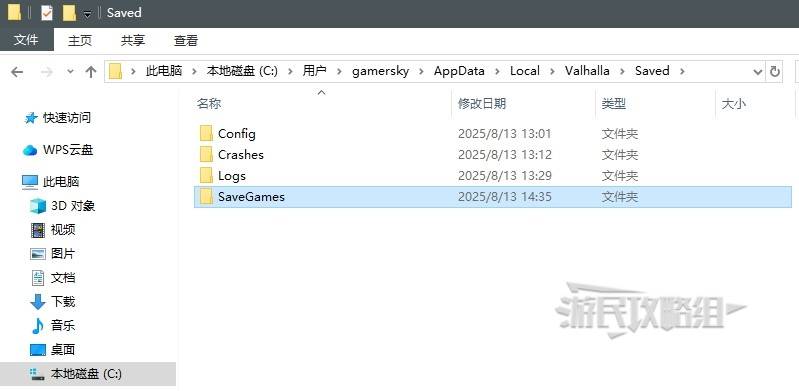Image resolution: width=799 pixels, height=391 pixels.
Task: Expand the chevron after 此电脑 in path
Action: (194, 71)
